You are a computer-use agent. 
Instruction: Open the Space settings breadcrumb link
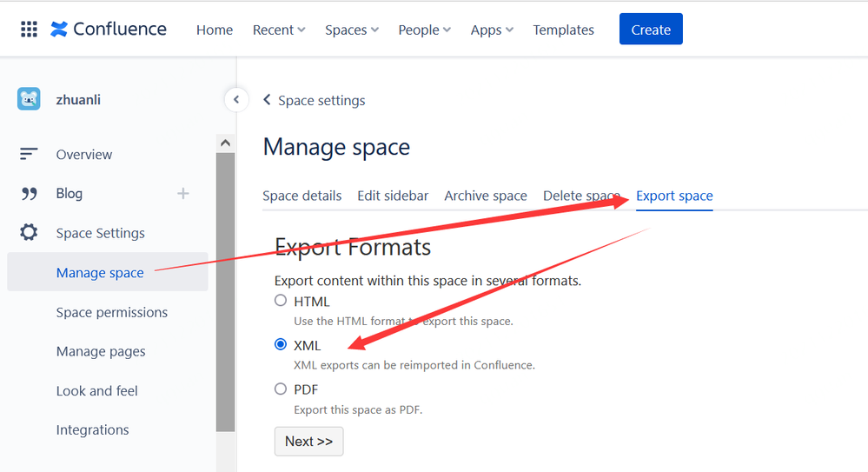pyautogui.click(x=321, y=100)
